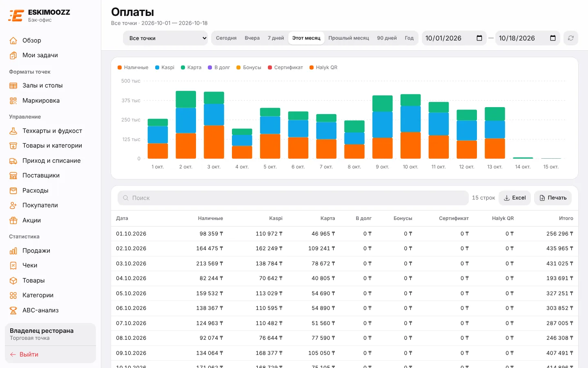Export the table with the Excel button
Screen dimensions: 588x368
click(515, 198)
